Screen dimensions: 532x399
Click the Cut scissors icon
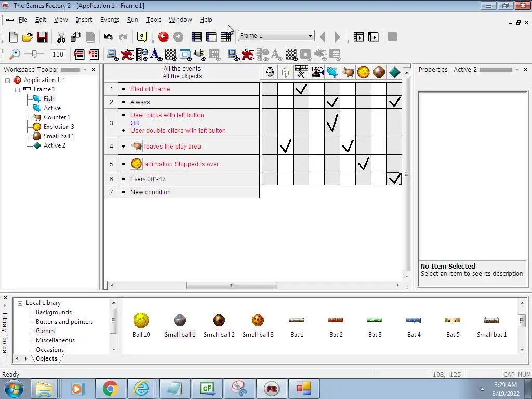[x=61, y=37]
